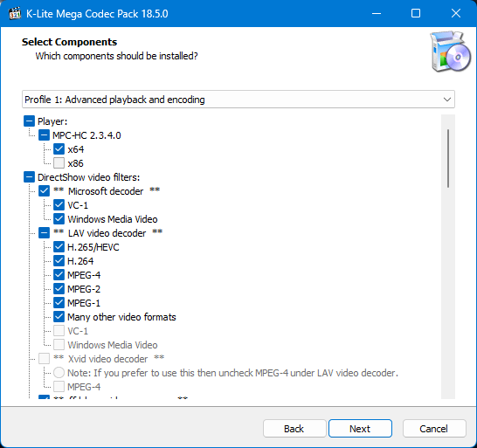Uncheck Many other video formats checkbox
This screenshot has width=477, height=448.
59,317
